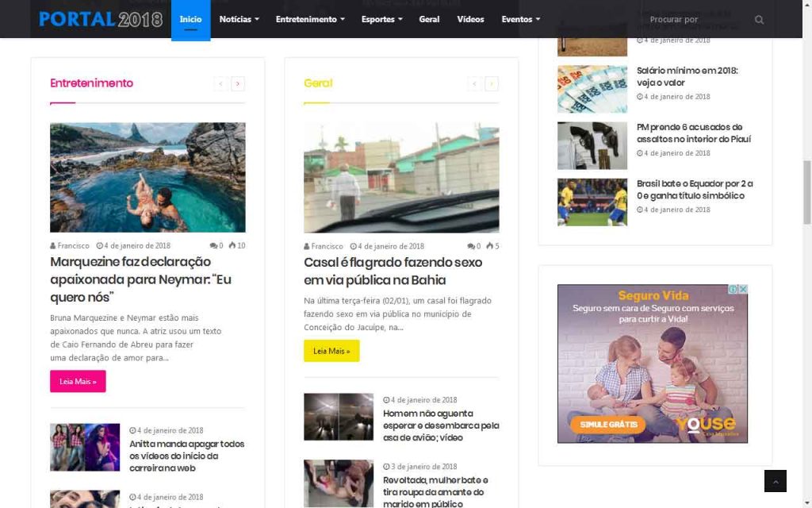812x508 pixels.
Task: Click the money banknotes thumbnail
Action: pos(592,89)
